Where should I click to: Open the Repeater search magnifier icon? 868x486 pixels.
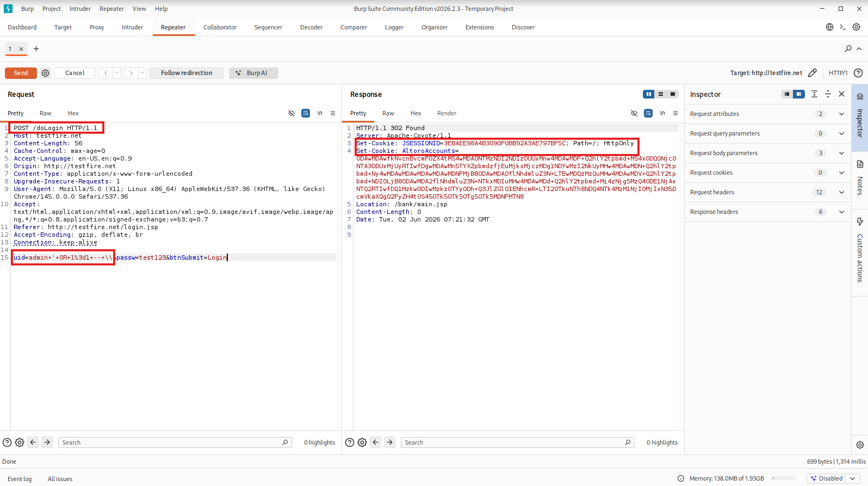coord(848,49)
